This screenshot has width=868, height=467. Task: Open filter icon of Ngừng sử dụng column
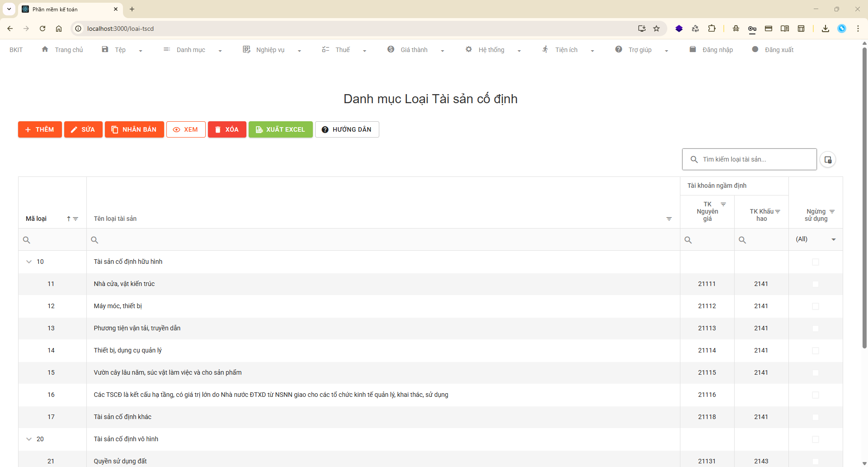(x=832, y=212)
